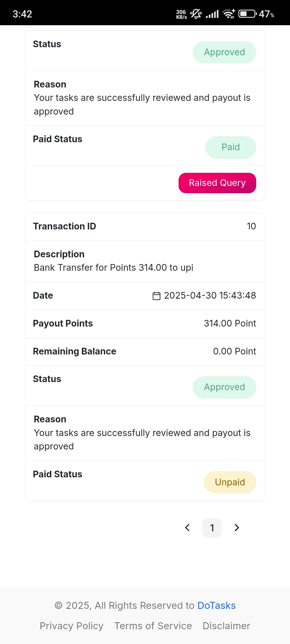Tap the Unpaid status badge
This screenshot has height=644, width=290.
pos(230,482)
